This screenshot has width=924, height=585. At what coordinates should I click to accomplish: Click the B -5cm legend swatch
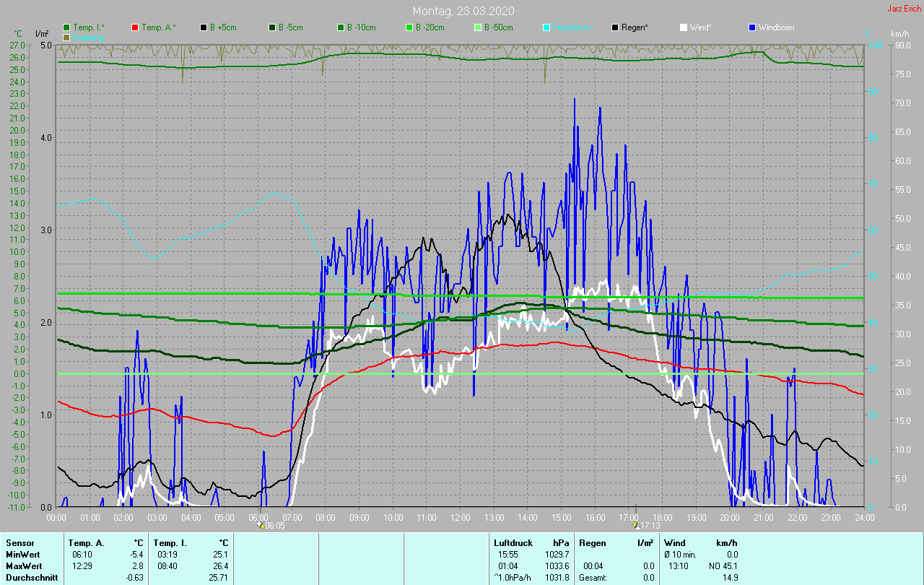click(272, 27)
